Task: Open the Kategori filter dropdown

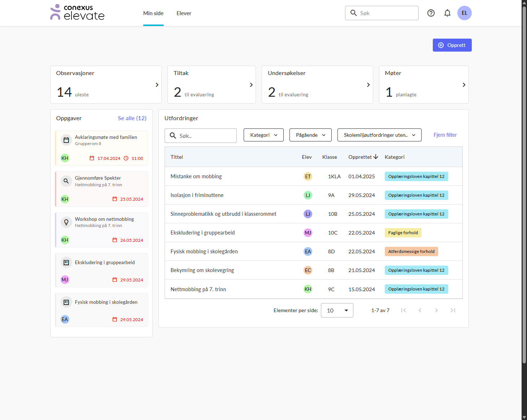Action: tap(263, 135)
